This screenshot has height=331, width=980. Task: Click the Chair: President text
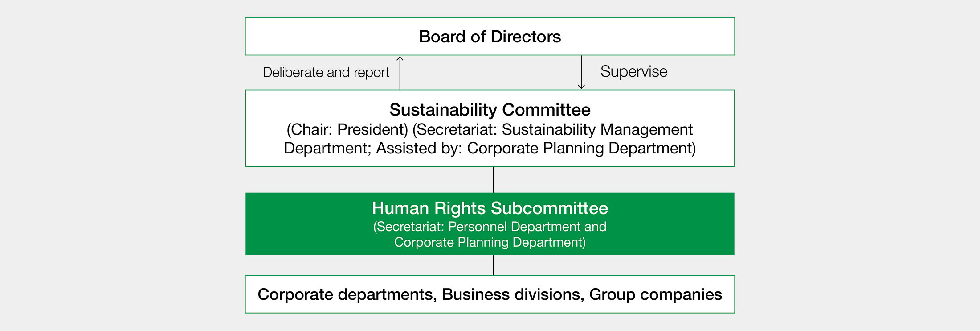click(x=347, y=129)
